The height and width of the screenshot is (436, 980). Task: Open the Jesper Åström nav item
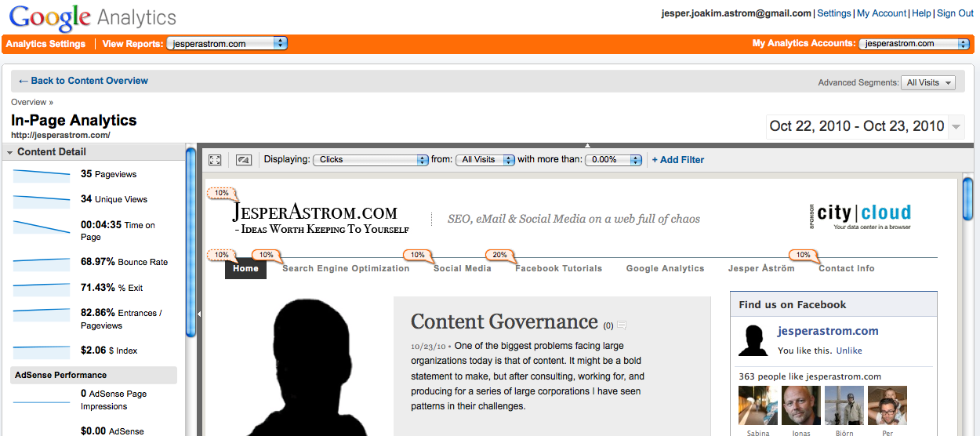pyautogui.click(x=761, y=268)
